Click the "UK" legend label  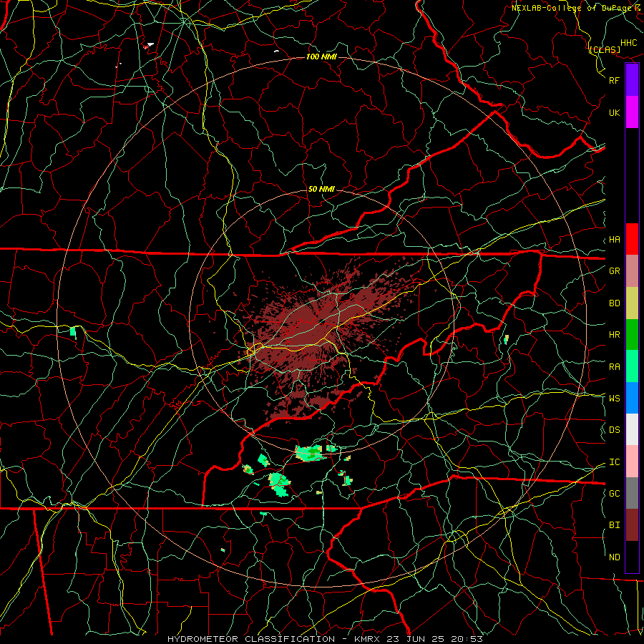point(614,113)
